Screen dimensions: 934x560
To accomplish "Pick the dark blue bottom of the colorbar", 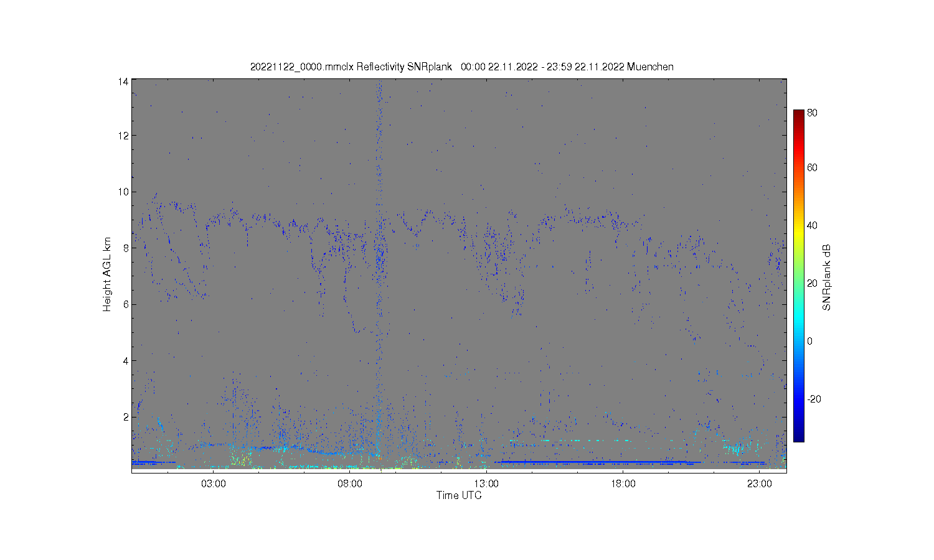I will 799,437.
